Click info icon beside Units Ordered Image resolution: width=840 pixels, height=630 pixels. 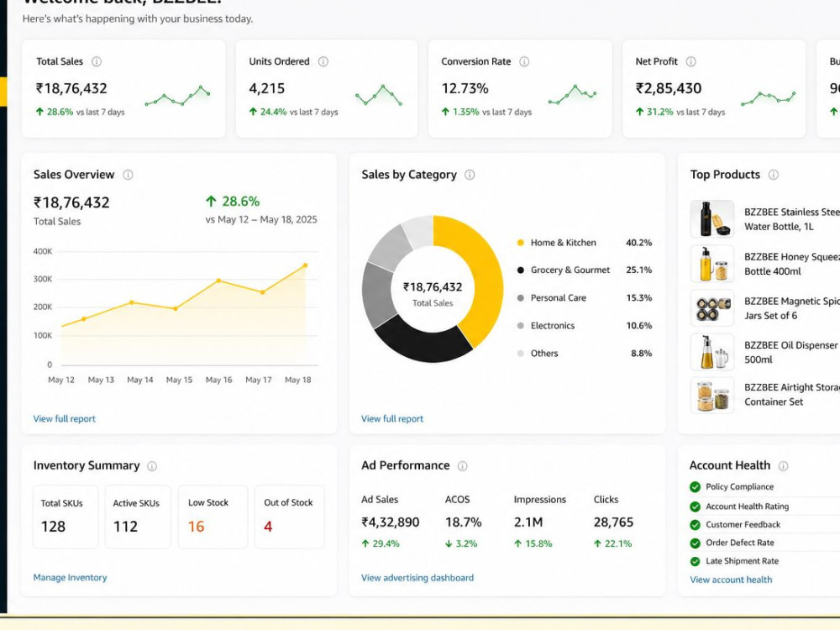tap(323, 61)
